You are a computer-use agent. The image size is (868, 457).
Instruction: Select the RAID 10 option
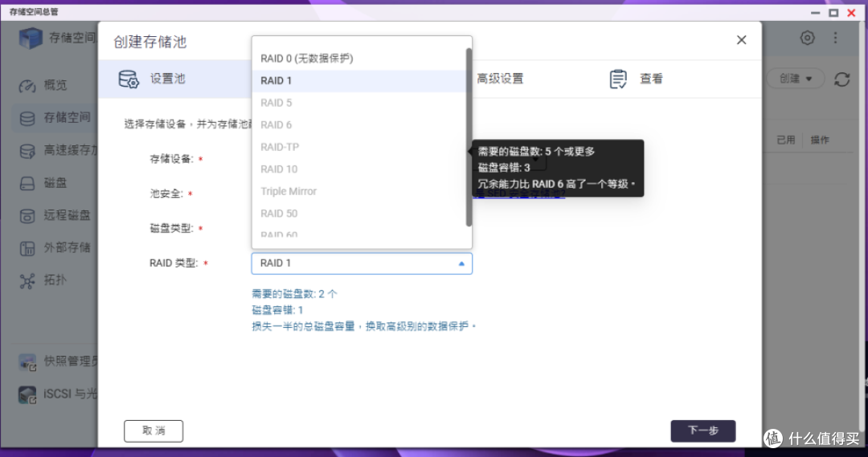click(x=358, y=169)
